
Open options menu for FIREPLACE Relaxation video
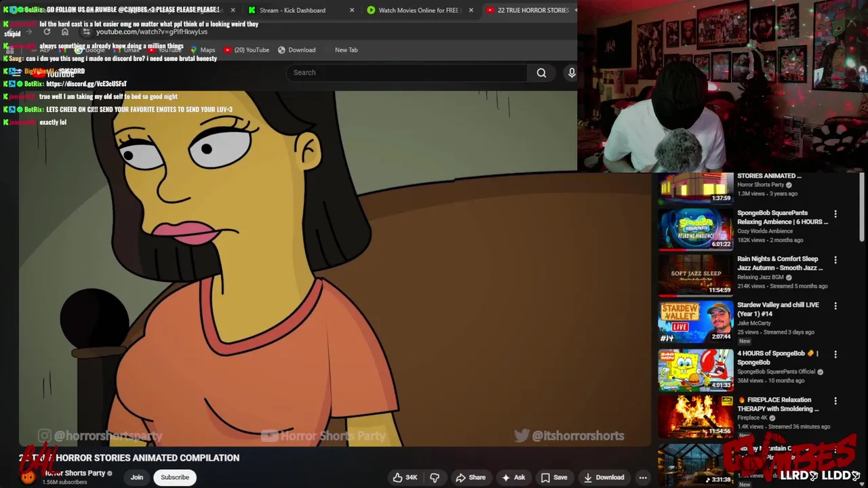coord(835,401)
